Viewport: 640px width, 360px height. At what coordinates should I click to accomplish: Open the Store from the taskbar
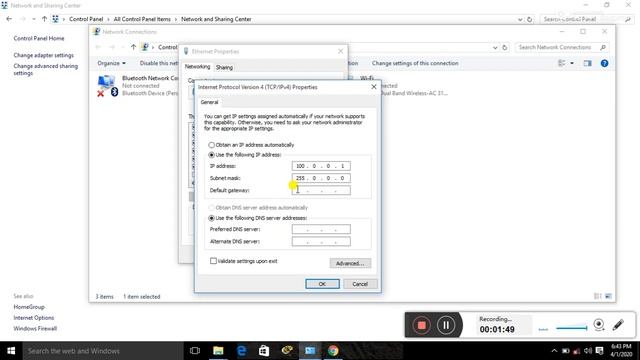(x=264, y=351)
